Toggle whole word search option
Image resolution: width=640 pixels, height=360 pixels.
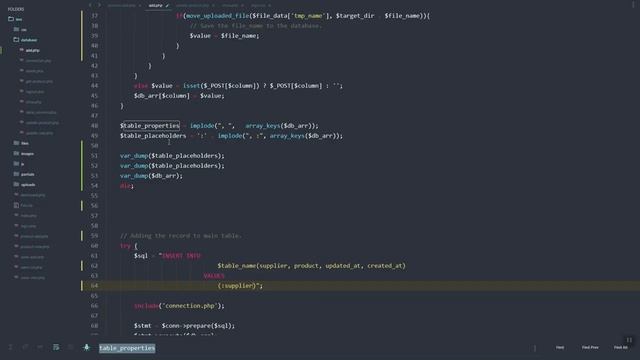(40, 347)
